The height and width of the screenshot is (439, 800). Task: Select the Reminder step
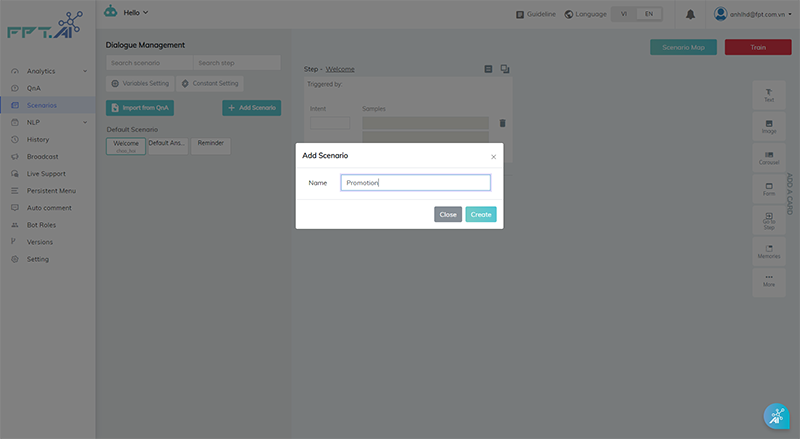tap(211, 146)
